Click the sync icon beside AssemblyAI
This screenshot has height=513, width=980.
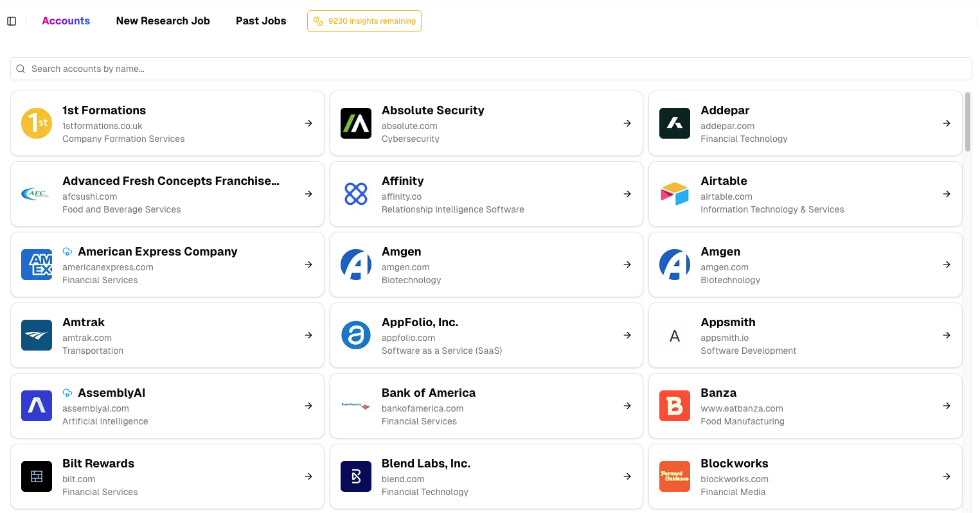(67, 393)
